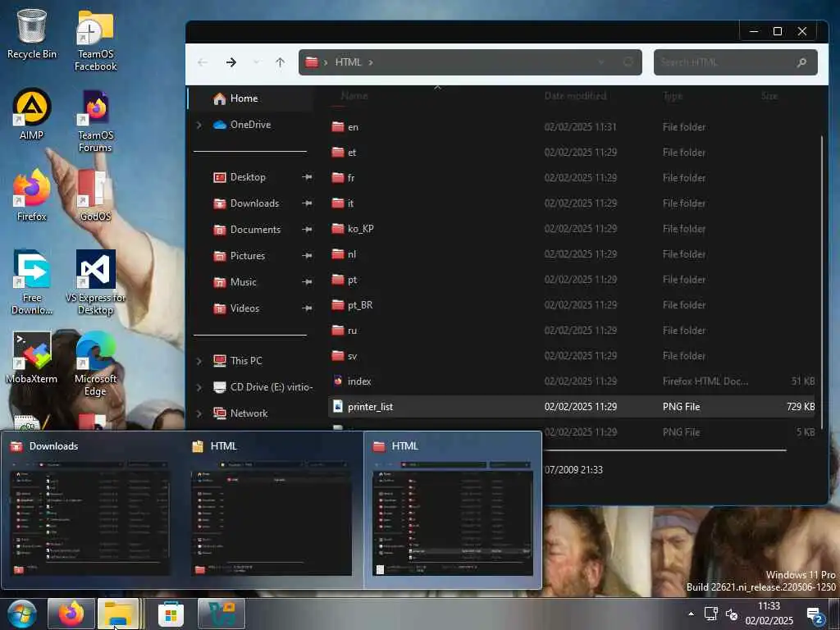The image size is (840, 630).
Task: Click the HTML breadcrumb in address bar
Action: [x=348, y=62]
